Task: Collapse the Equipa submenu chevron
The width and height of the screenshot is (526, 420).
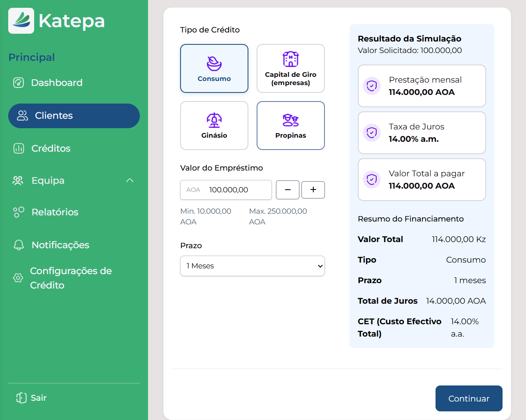Action: pos(130,180)
